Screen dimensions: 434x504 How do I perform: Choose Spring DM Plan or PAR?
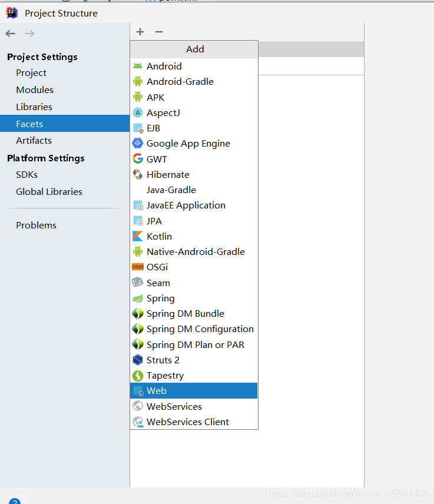point(194,344)
